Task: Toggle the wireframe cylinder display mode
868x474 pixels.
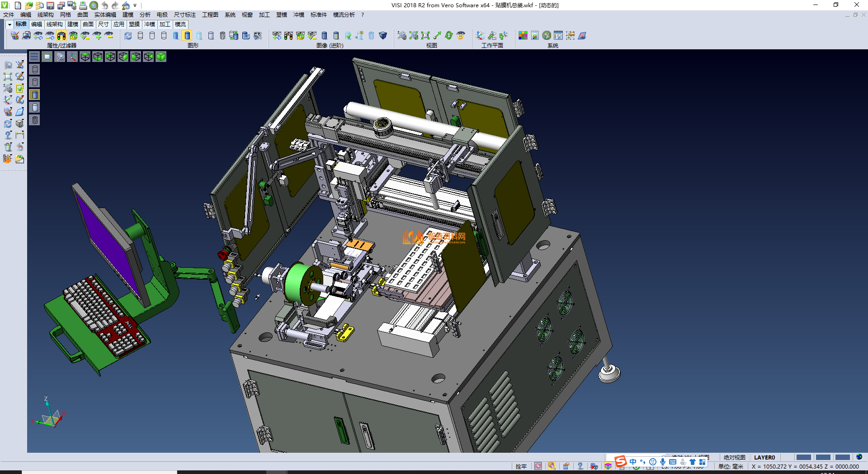Action: (x=140, y=35)
